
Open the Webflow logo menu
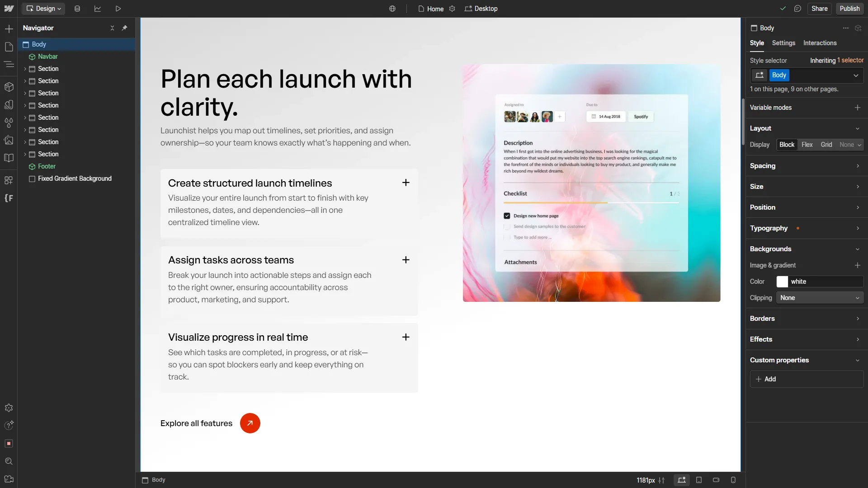[9, 9]
